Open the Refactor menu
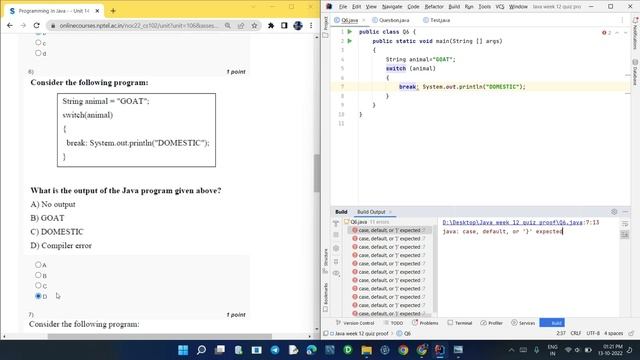 coord(433,7)
